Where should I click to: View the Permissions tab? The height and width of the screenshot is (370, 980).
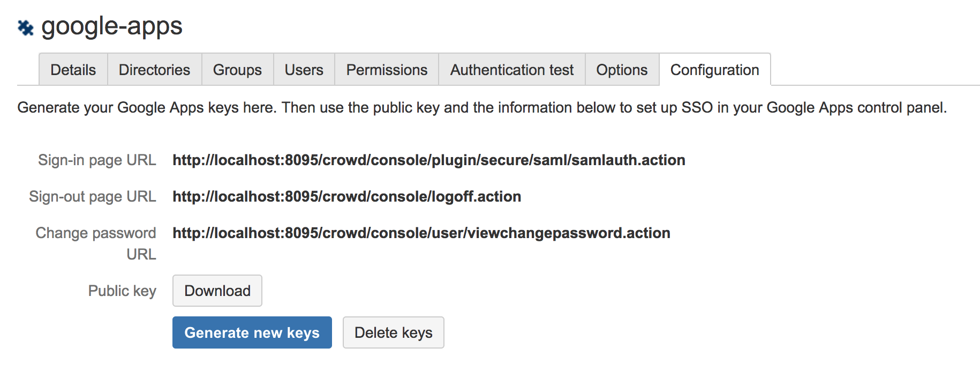(x=387, y=70)
